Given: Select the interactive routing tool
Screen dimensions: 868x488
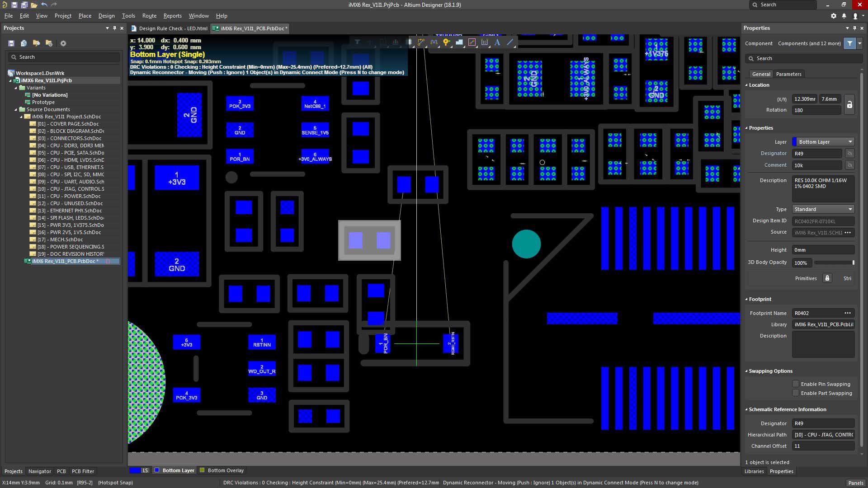Looking at the screenshot, I should (421, 42).
